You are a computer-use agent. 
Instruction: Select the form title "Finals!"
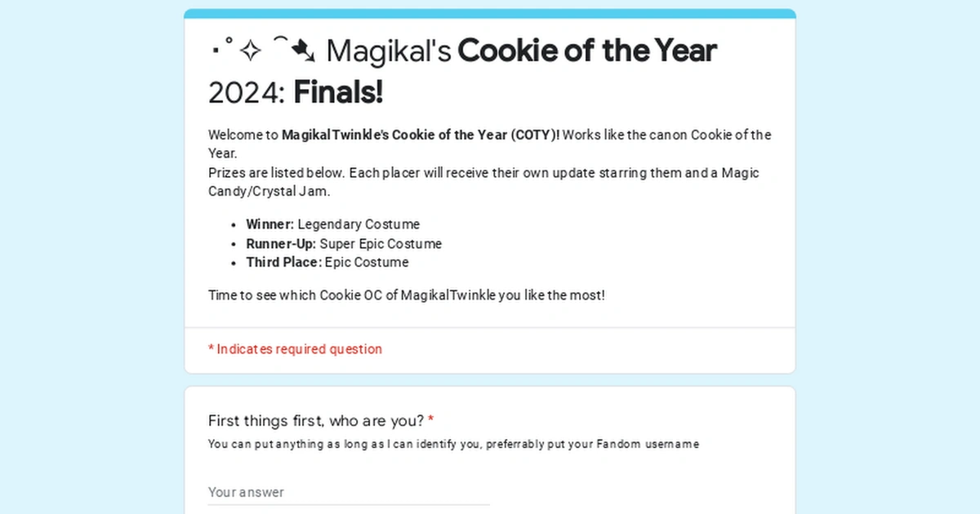click(x=337, y=92)
